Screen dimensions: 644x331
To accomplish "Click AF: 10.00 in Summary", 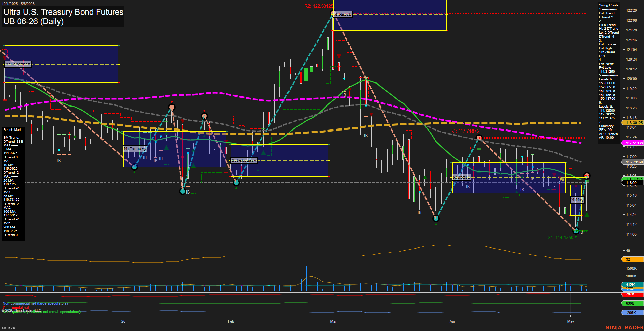I will 606,138.
